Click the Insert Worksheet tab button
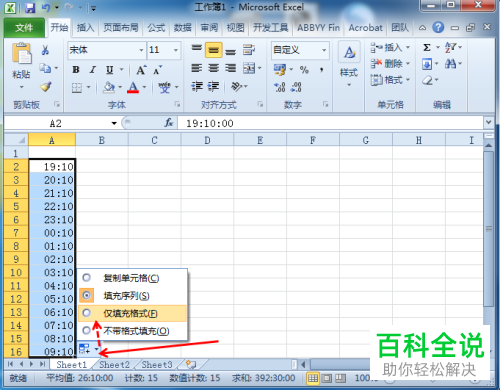500x390 pixels. (x=191, y=364)
